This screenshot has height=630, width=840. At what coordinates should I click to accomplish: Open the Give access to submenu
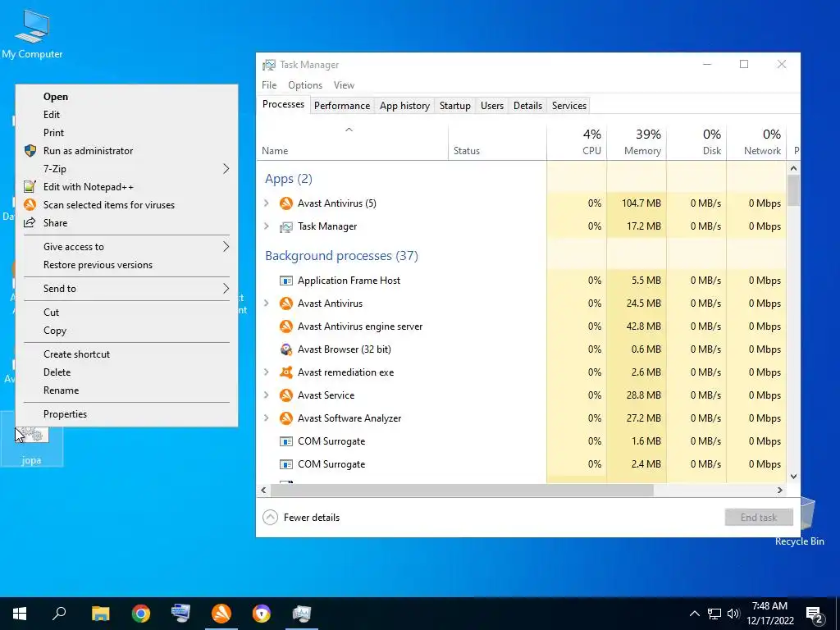(x=126, y=247)
